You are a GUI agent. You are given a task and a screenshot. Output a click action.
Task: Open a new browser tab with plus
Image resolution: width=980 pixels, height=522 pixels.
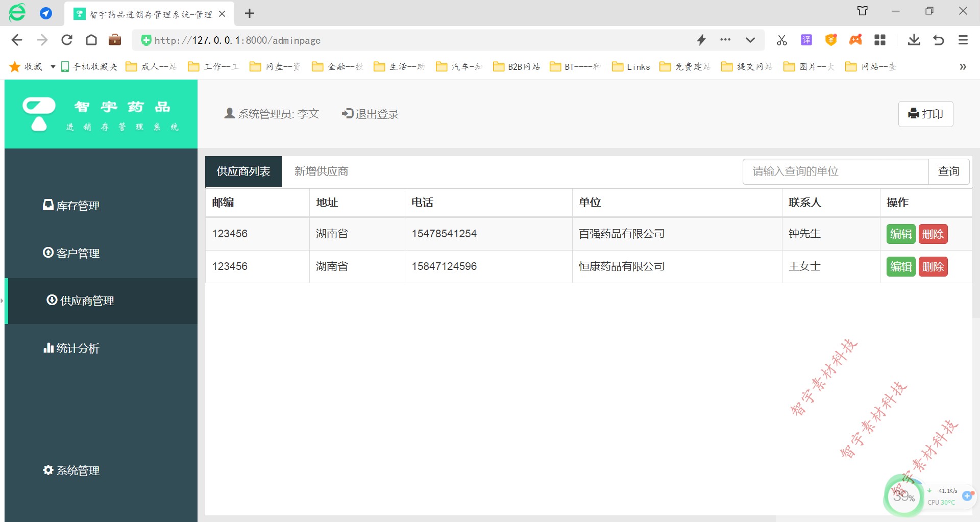[x=250, y=14]
